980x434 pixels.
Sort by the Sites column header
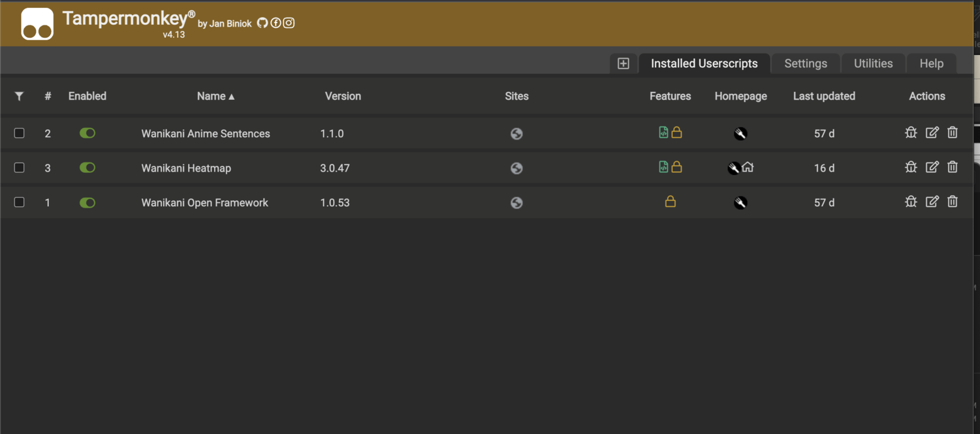[516, 96]
